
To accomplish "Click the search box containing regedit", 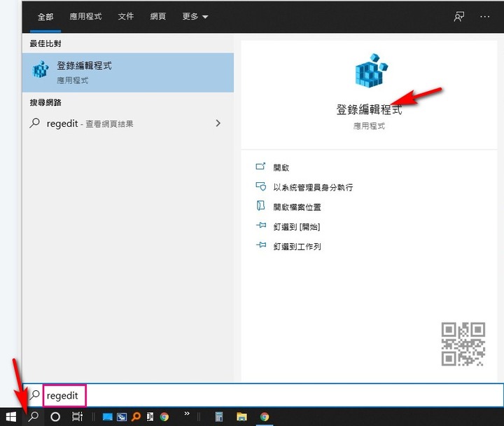I will 263,395.
